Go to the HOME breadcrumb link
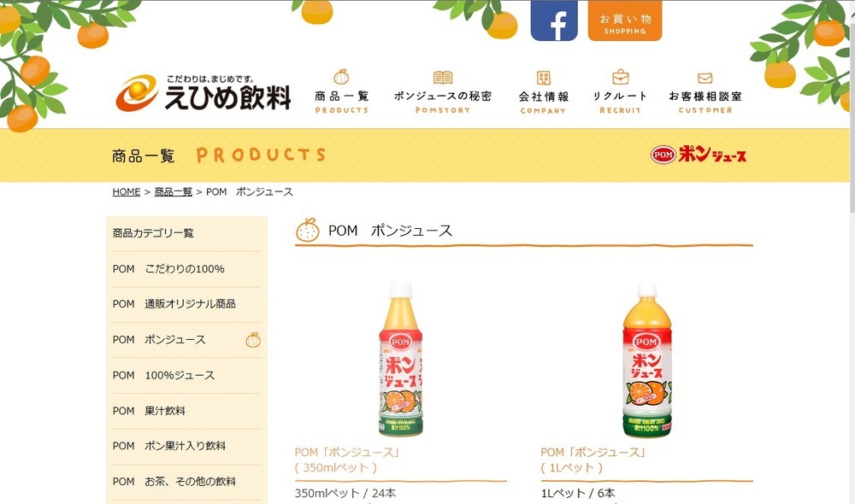Screen dimensions: 855x504 point(127,192)
